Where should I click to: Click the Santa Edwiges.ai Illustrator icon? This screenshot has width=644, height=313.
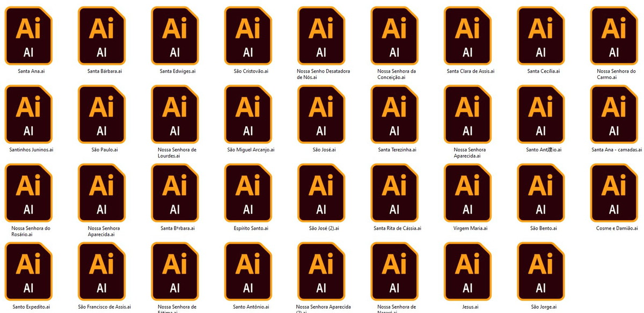tap(175, 35)
